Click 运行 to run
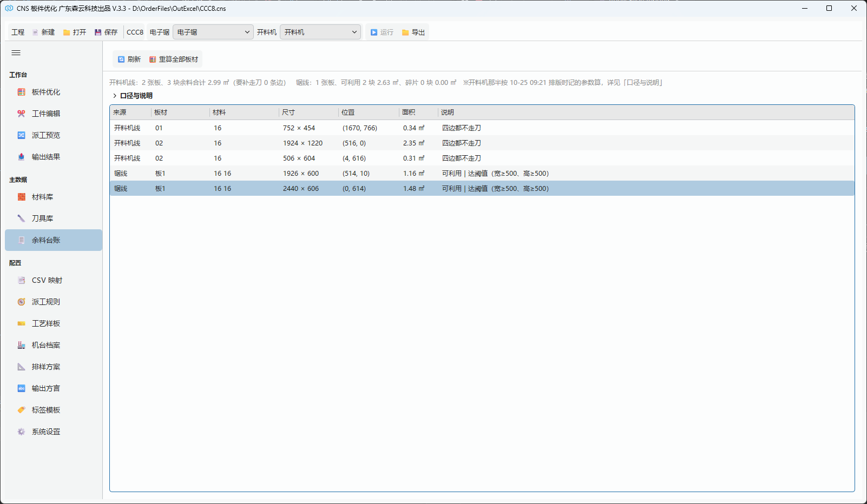Viewport: 867px width, 504px height. tap(382, 32)
